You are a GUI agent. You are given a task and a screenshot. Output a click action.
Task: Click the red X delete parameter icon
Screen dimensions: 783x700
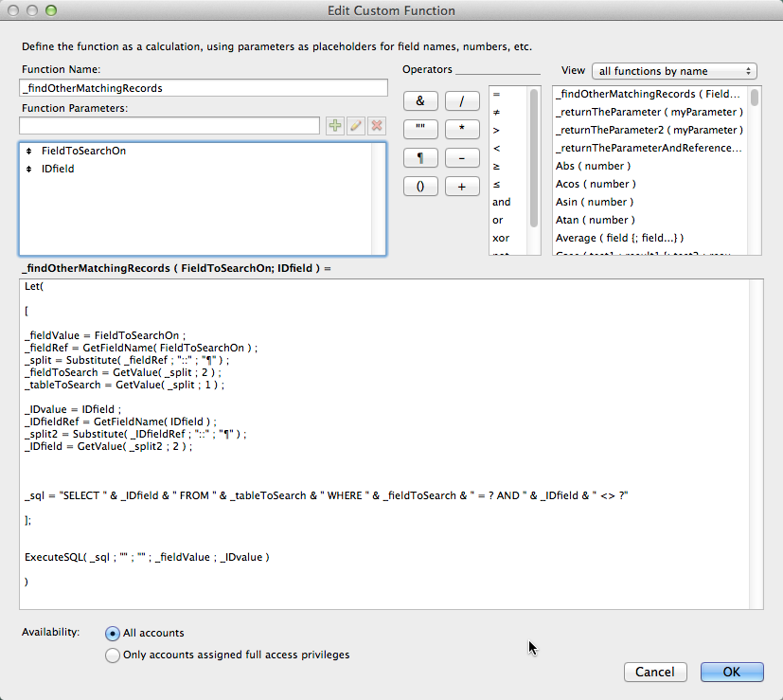click(x=377, y=126)
